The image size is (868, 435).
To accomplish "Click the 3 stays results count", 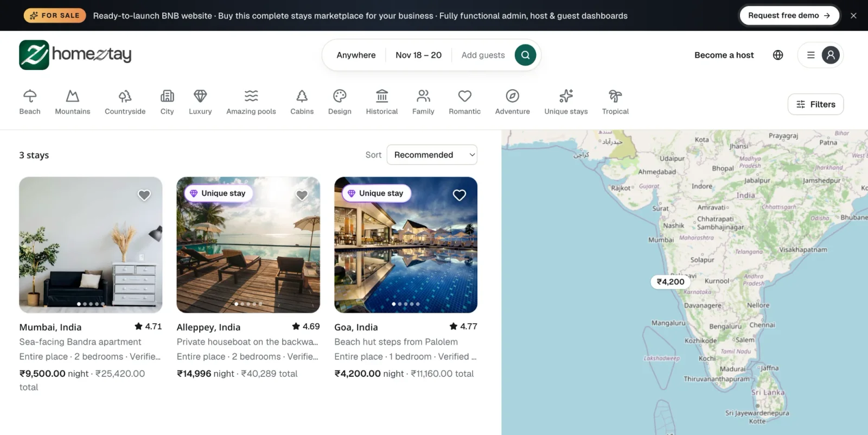I will click(34, 155).
